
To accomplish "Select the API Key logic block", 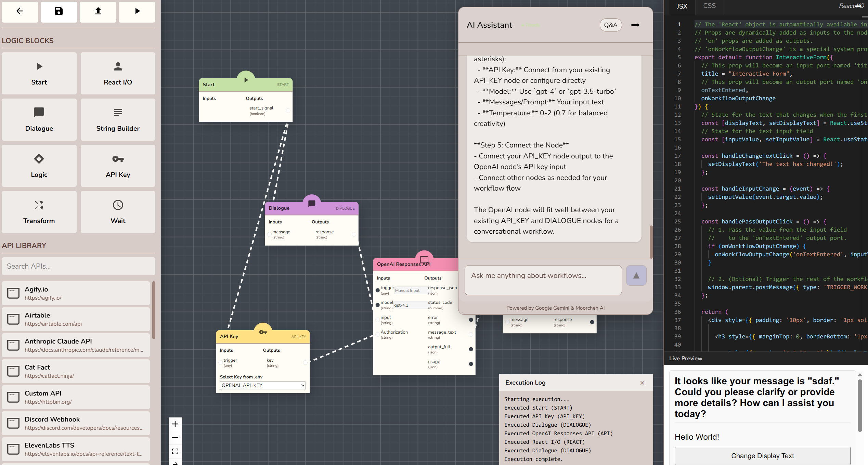I will tap(118, 166).
